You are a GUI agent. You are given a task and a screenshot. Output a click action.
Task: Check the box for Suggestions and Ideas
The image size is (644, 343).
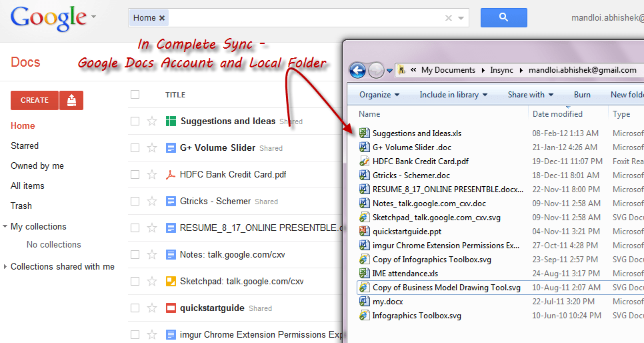pos(135,121)
